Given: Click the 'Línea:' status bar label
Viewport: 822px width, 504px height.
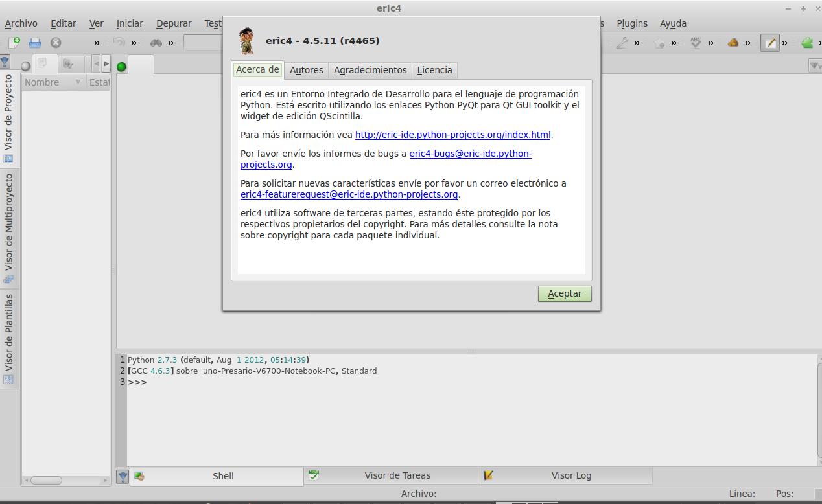Looking at the screenshot, I should (x=742, y=494).
